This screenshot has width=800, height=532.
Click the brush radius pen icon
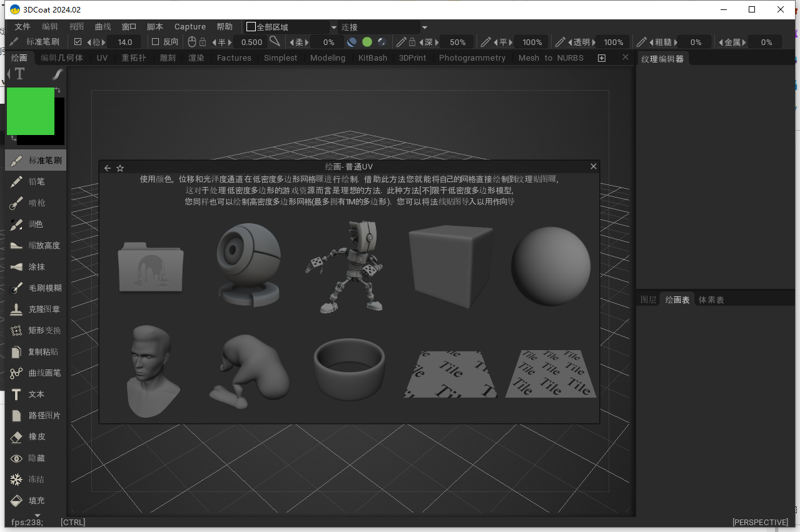[x=275, y=41]
